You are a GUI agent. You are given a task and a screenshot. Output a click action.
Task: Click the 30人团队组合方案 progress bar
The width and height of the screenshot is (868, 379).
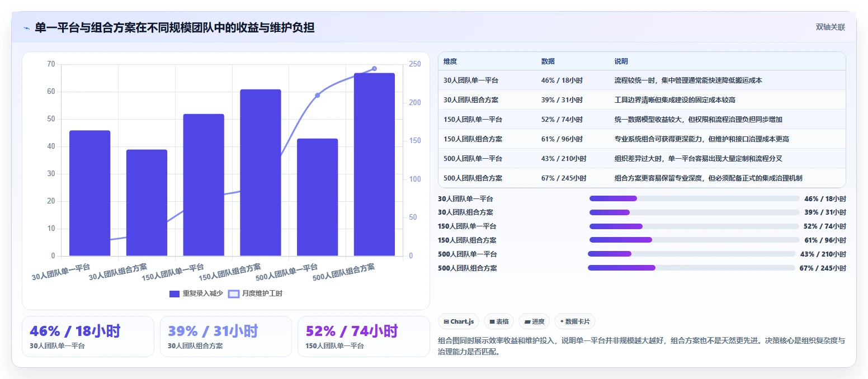[x=694, y=212]
